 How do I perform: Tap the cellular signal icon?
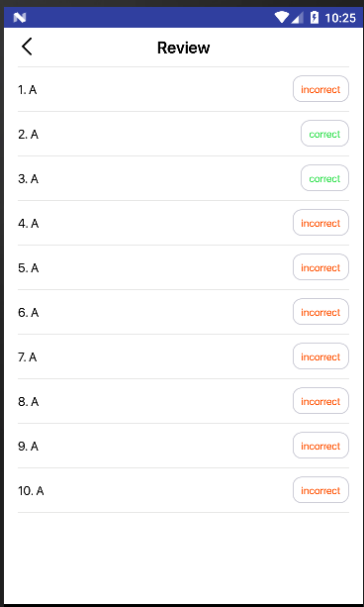click(x=298, y=18)
